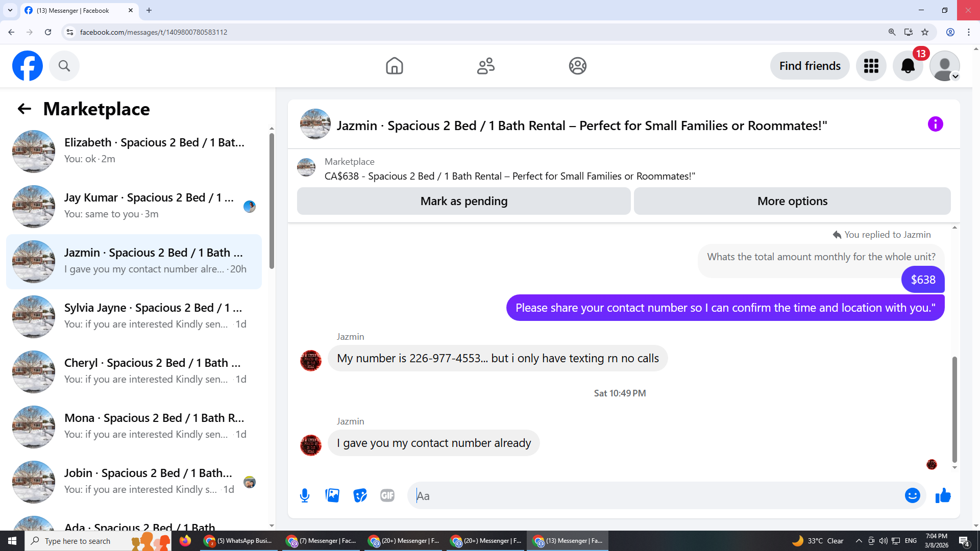
Task: Attach a photo with the image icon
Action: (x=332, y=495)
